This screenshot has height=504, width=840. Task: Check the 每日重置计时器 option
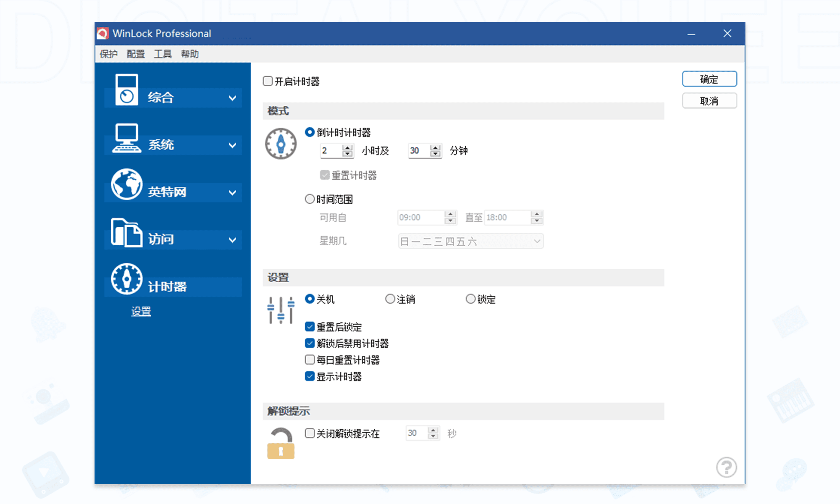(x=310, y=360)
